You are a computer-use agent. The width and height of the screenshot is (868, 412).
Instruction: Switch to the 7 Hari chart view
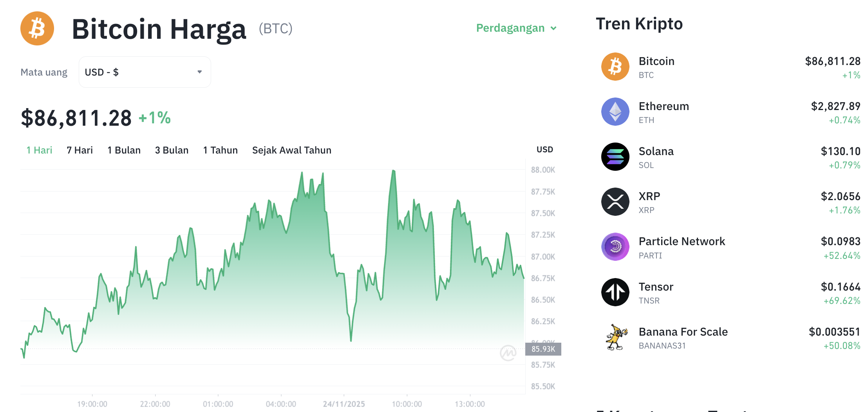(x=80, y=150)
